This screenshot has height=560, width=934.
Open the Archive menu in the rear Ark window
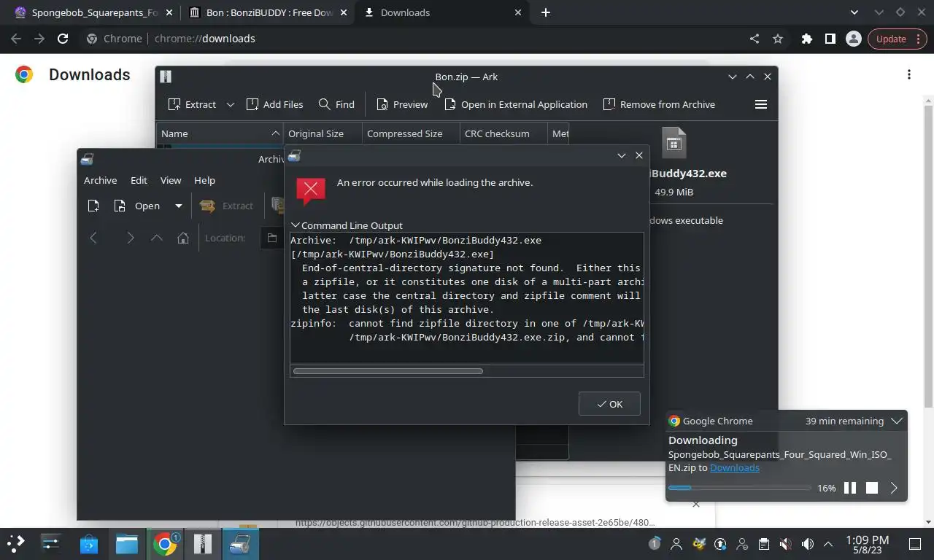[x=100, y=180]
